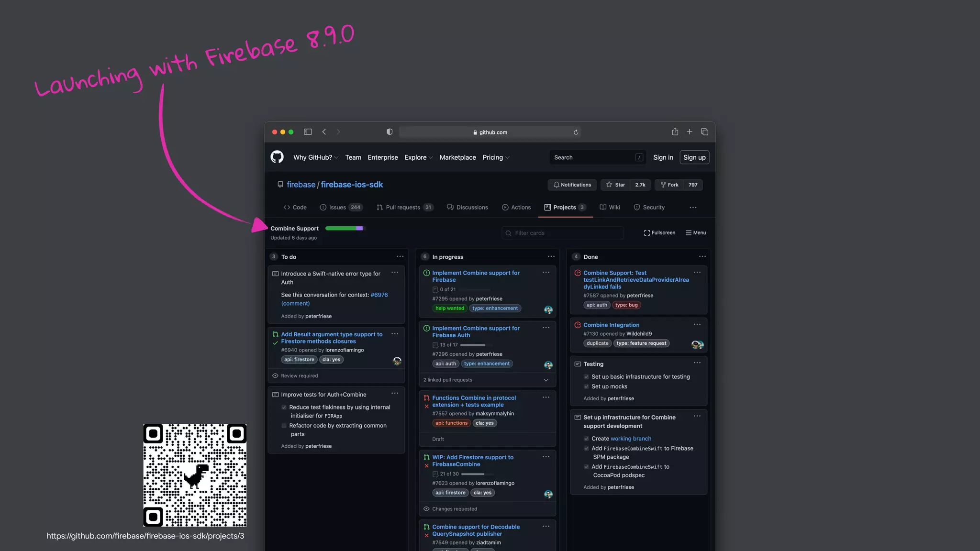This screenshot has height=551, width=980.
Task: Open In progress column options menu
Action: pos(551,256)
